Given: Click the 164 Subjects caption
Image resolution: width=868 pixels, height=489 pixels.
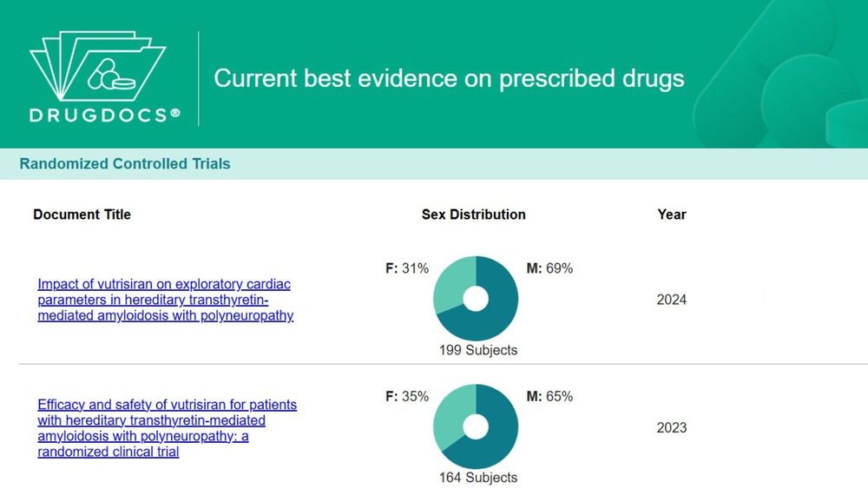Looking at the screenshot, I should tap(478, 478).
